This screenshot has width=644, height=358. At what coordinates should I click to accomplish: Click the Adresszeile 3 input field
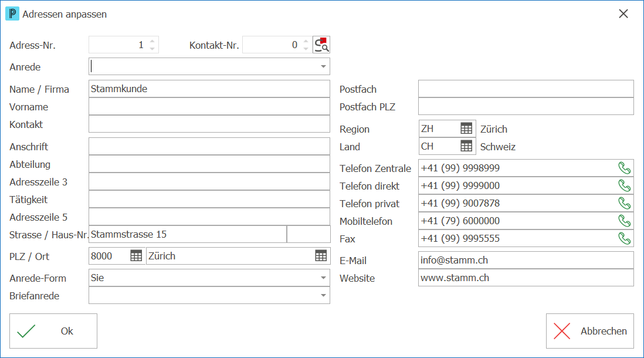pos(209,182)
